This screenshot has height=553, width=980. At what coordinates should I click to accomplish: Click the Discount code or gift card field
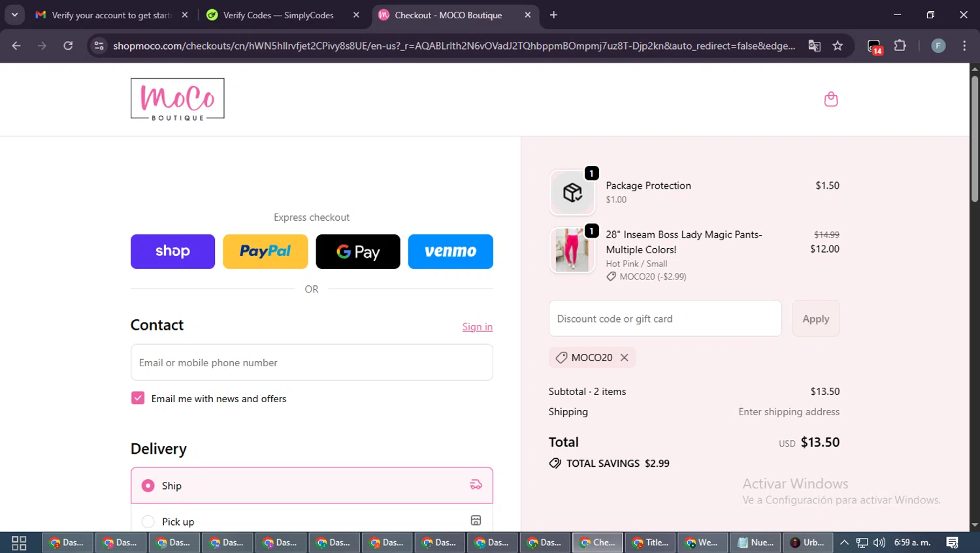[x=665, y=319]
